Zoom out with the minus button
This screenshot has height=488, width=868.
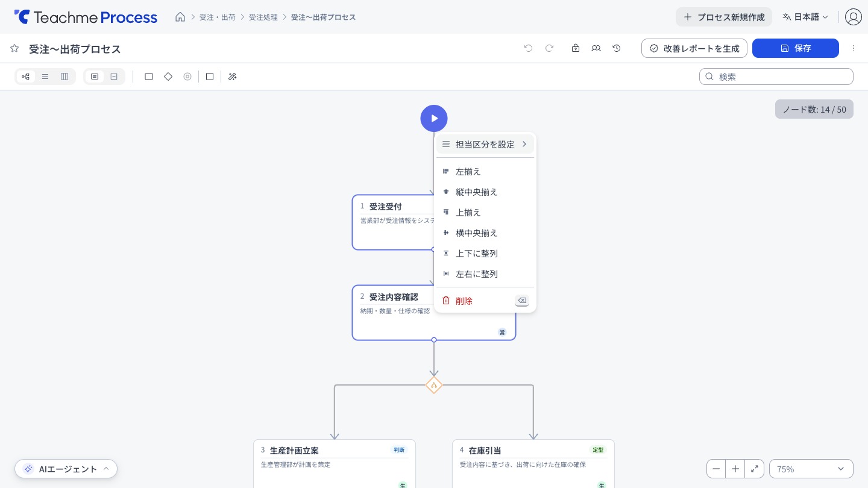[x=716, y=469]
